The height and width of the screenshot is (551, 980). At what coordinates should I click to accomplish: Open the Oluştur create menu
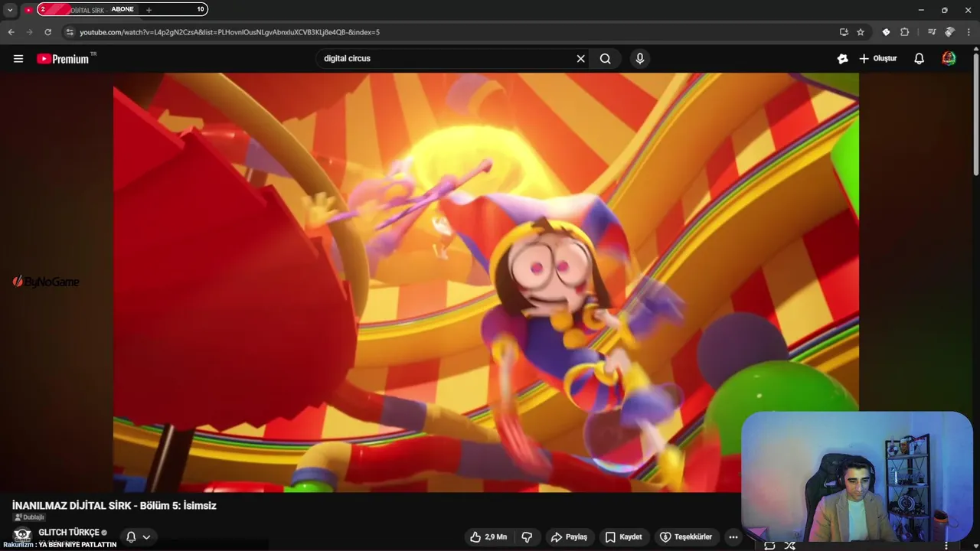point(878,59)
